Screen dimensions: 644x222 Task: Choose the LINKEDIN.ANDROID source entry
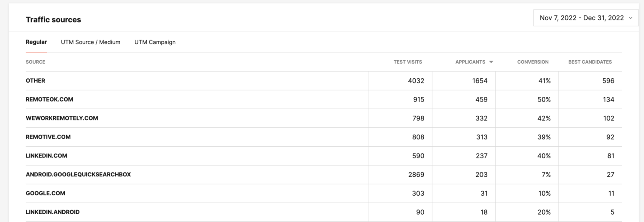point(52,212)
